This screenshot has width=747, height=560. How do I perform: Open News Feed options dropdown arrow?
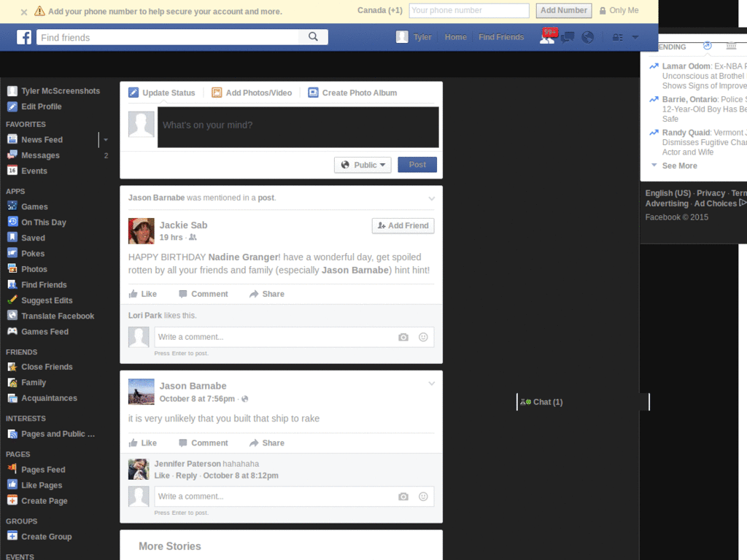(106, 139)
